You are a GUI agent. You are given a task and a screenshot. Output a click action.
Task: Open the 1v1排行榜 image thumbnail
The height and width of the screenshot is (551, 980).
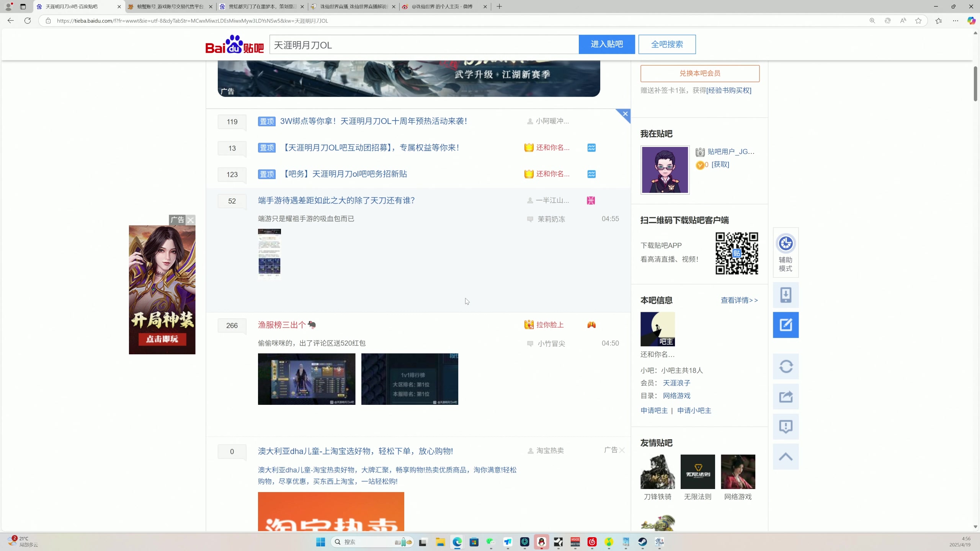click(410, 379)
